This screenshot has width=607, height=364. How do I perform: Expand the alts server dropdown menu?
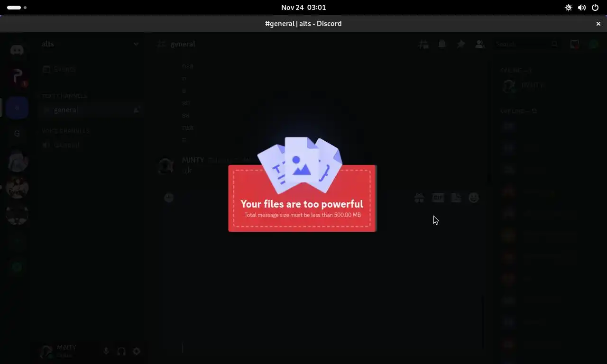point(136,44)
